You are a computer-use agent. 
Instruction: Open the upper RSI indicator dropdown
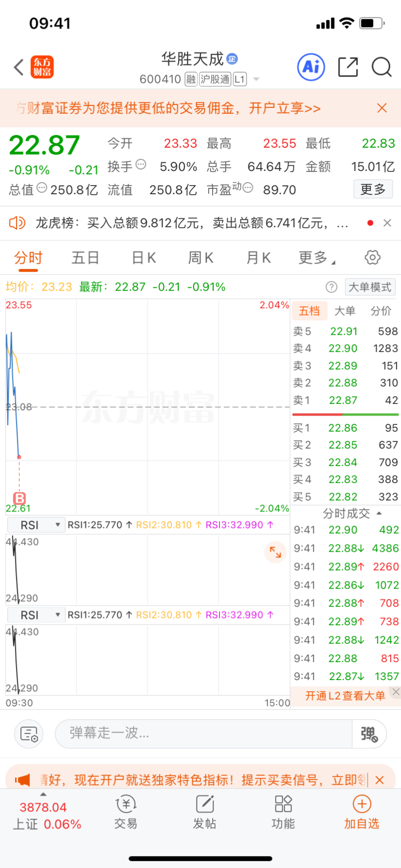[36, 525]
